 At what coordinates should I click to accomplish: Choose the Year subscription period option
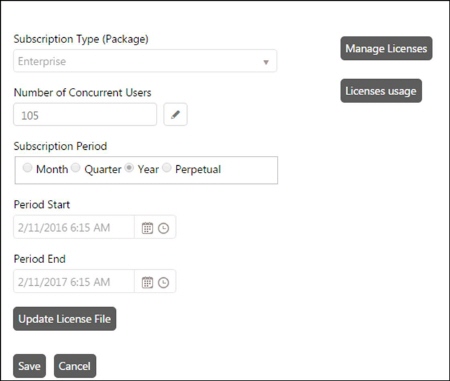click(129, 168)
